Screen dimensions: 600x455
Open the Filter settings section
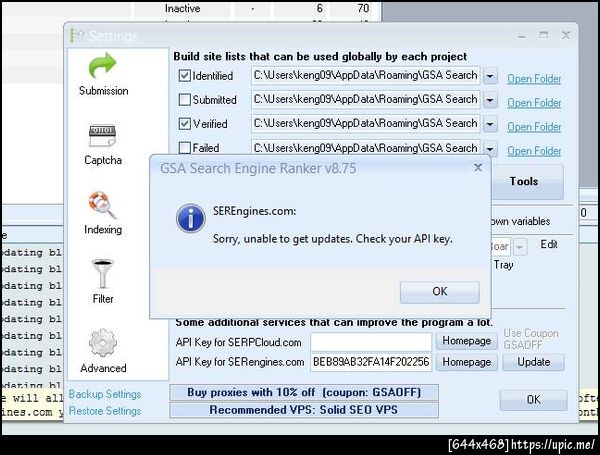pos(103,282)
